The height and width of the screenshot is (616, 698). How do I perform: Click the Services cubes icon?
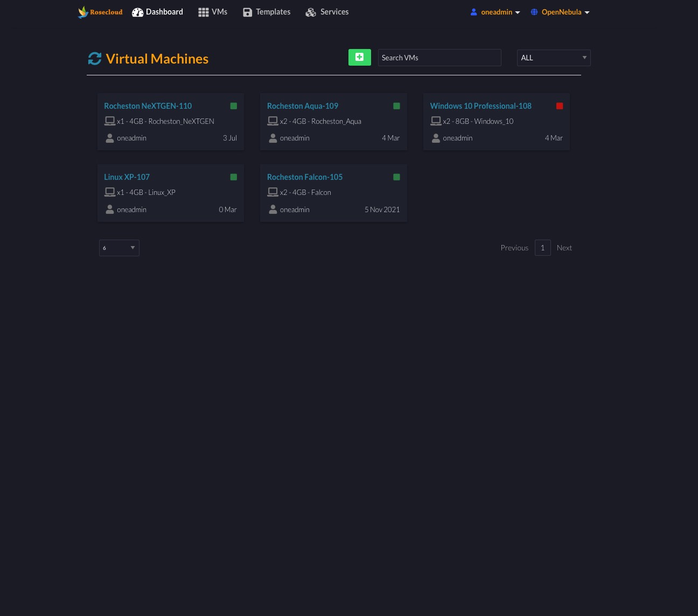(310, 12)
